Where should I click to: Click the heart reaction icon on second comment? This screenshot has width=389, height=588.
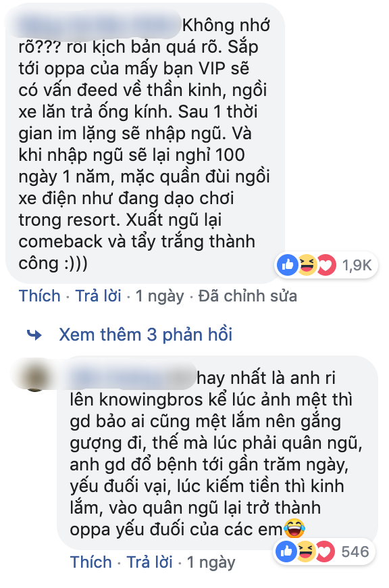[325, 552]
